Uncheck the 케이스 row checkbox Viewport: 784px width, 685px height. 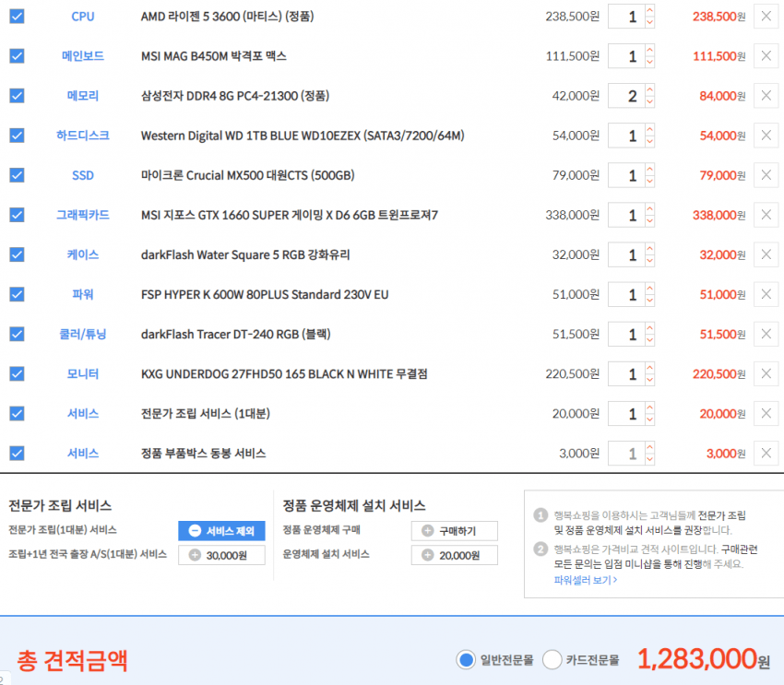(x=17, y=254)
